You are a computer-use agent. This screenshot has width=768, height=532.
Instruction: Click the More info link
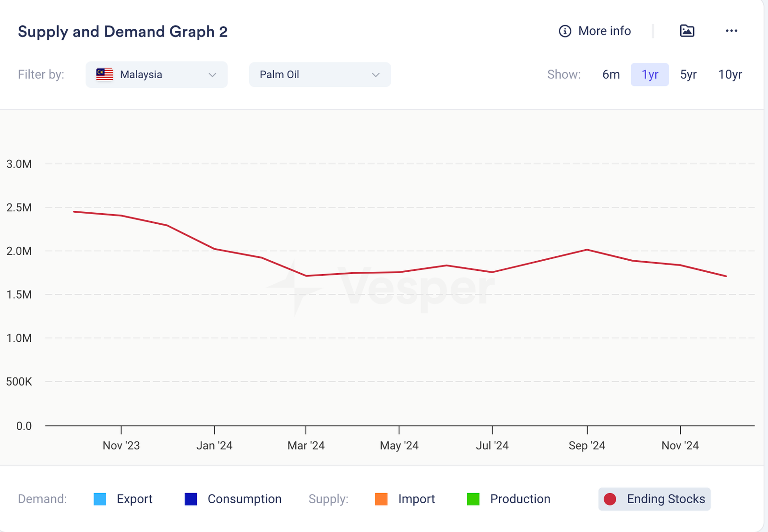604,31
